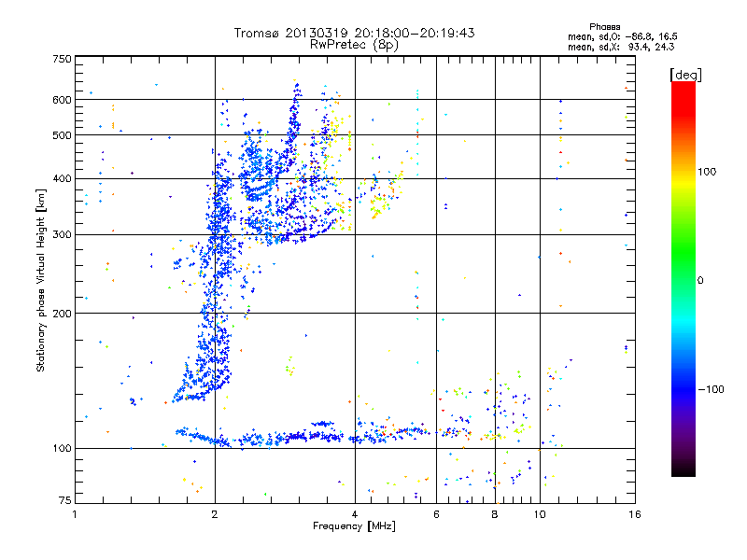Click the y-axis label '200'
The height and width of the screenshot is (560, 747).
point(62,314)
